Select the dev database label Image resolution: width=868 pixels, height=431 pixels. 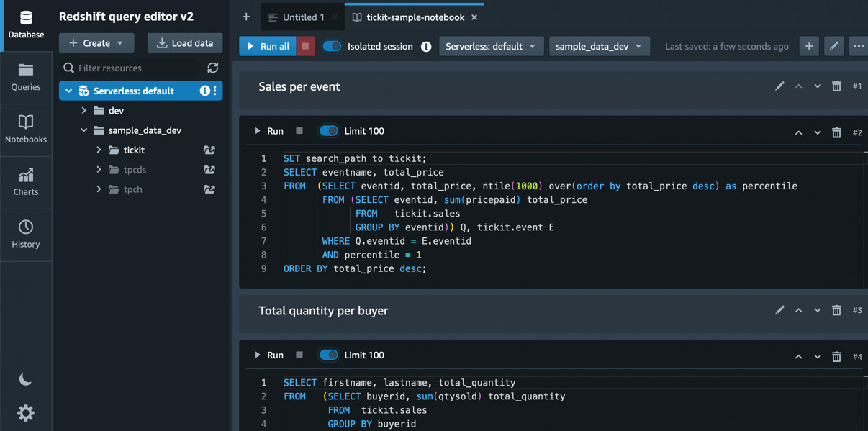(x=116, y=111)
